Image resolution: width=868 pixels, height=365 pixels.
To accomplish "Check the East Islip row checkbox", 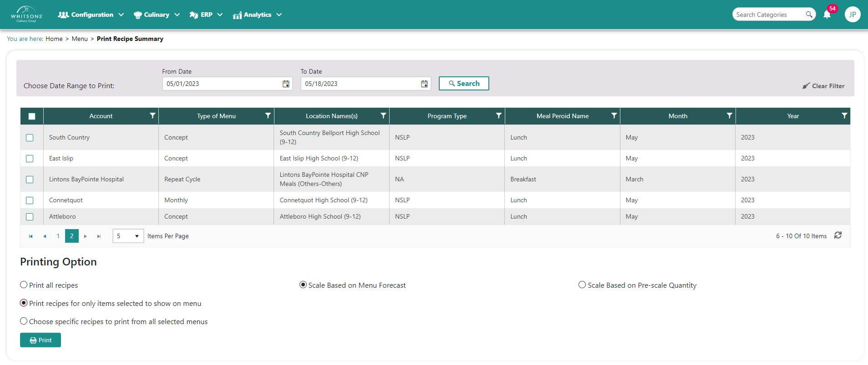I will [30, 159].
